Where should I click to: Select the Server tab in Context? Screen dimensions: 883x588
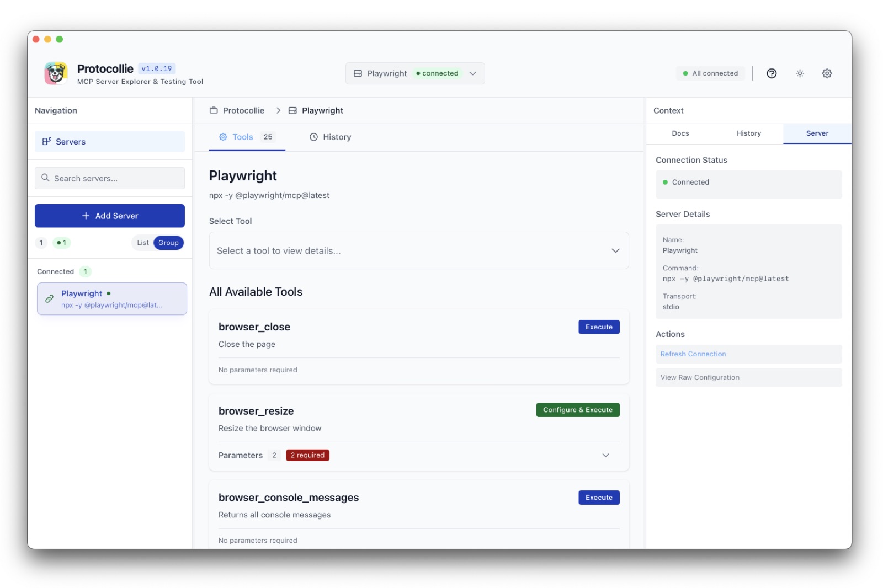(x=817, y=133)
